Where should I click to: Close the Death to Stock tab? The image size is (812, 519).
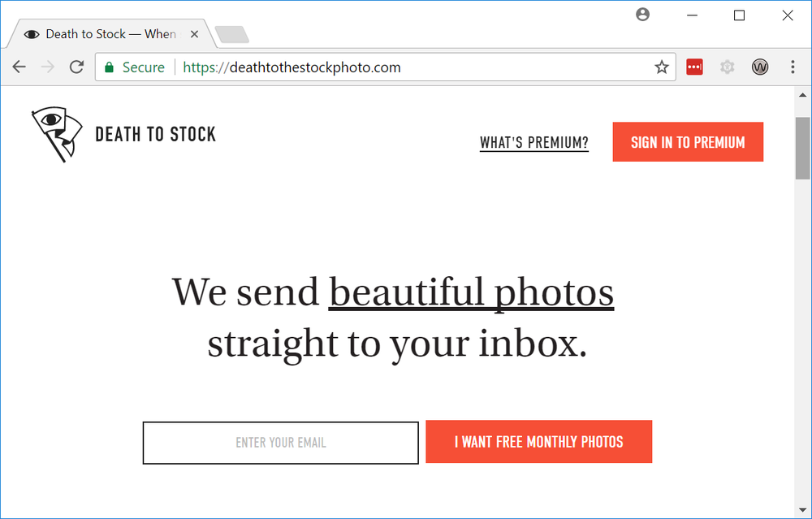pyautogui.click(x=194, y=34)
